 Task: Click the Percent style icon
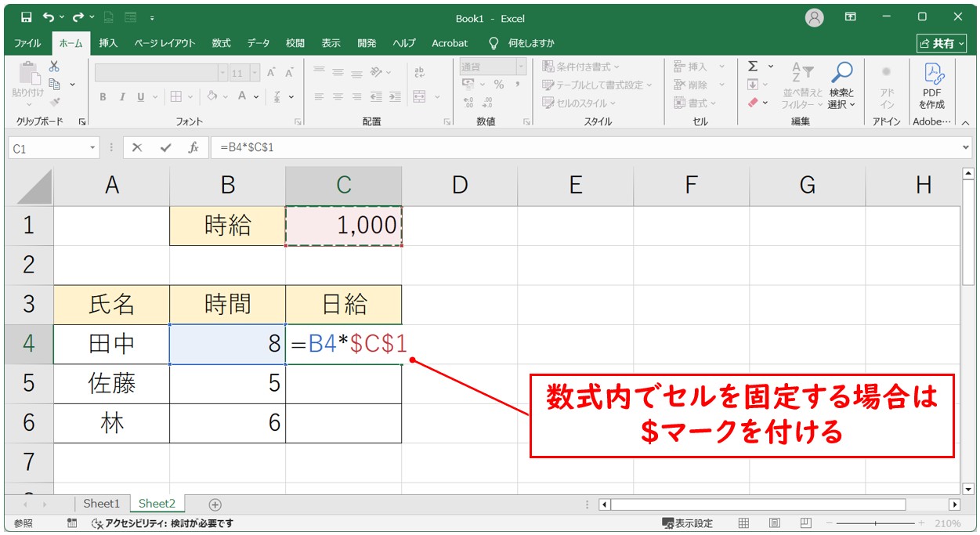pos(498,85)
